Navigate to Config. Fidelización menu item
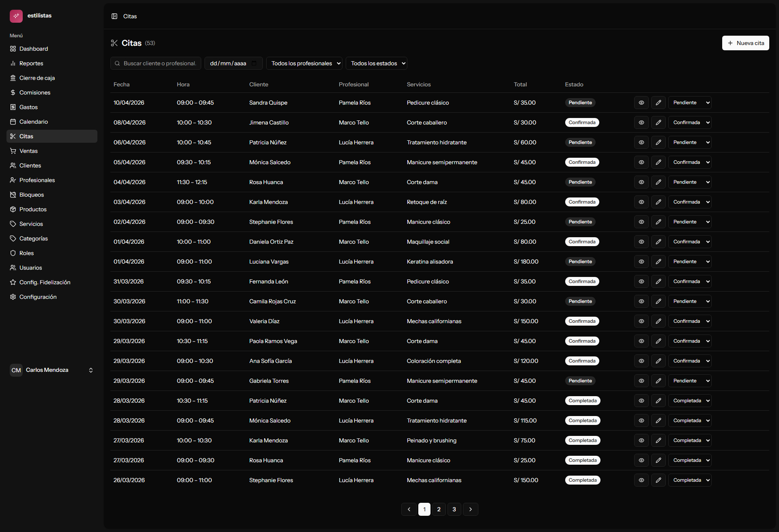The width and height of the screenshot is (779, 532). [45, 282]
